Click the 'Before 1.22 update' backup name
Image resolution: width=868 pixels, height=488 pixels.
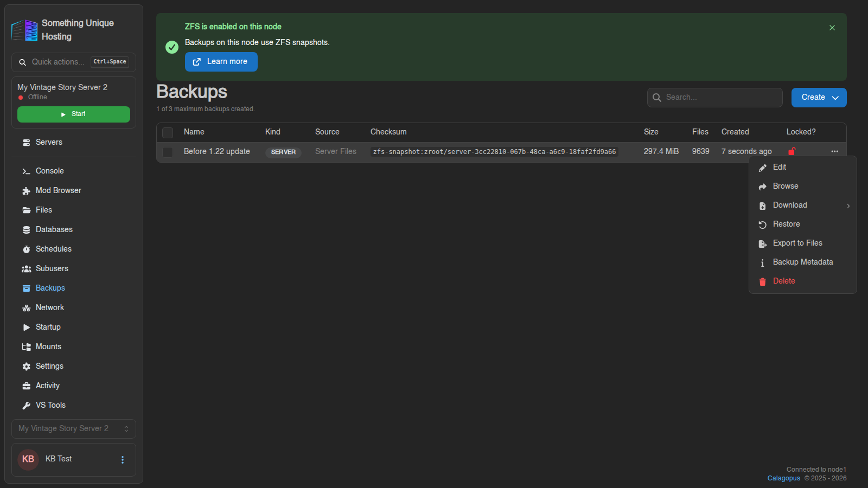click(217, 151)
